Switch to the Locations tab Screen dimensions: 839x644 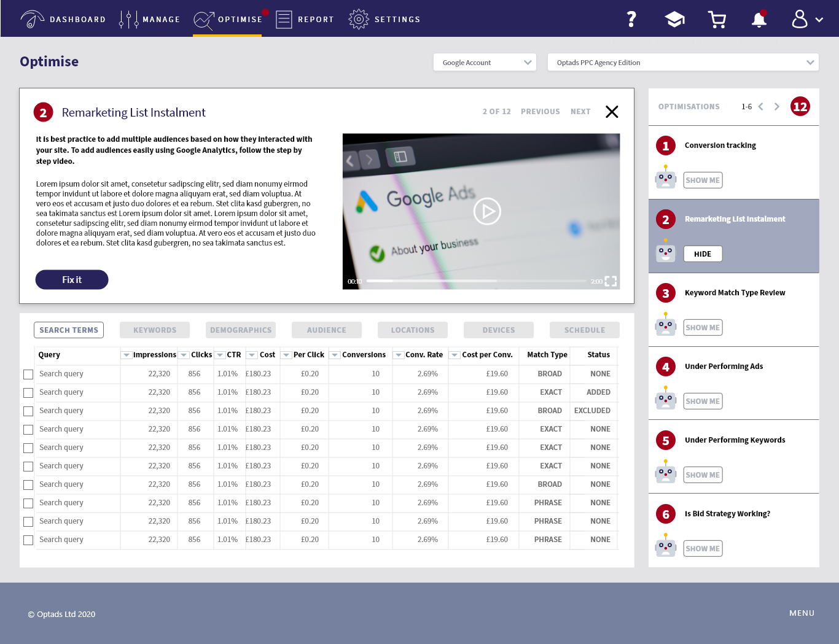[x=413, y=330]
